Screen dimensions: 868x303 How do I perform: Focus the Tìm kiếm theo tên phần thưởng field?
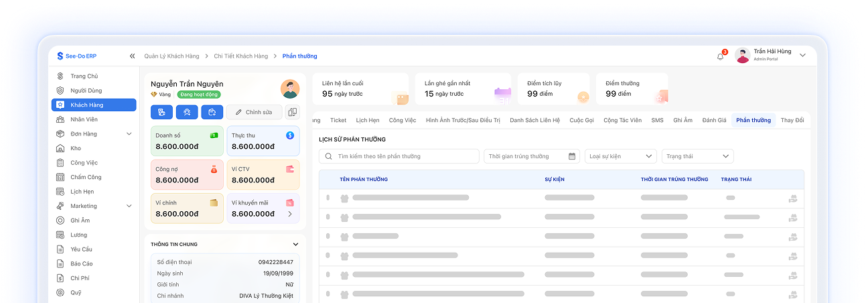(399, 156)
